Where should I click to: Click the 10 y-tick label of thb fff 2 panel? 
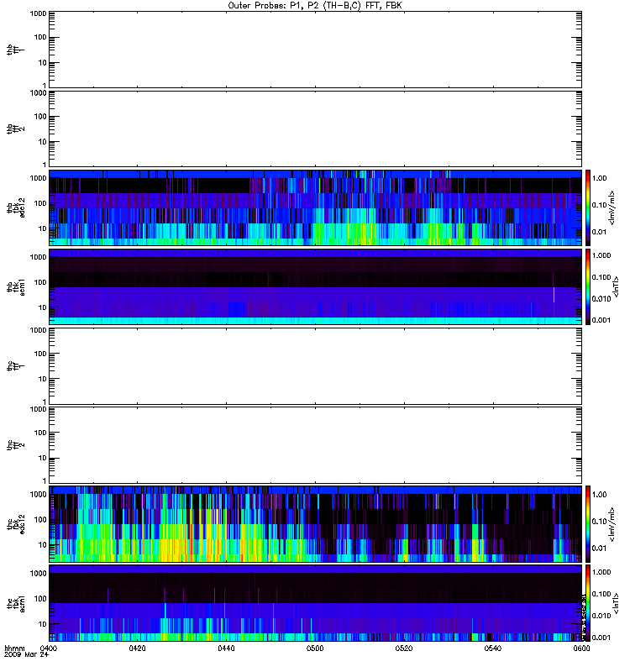click(43, 142)
